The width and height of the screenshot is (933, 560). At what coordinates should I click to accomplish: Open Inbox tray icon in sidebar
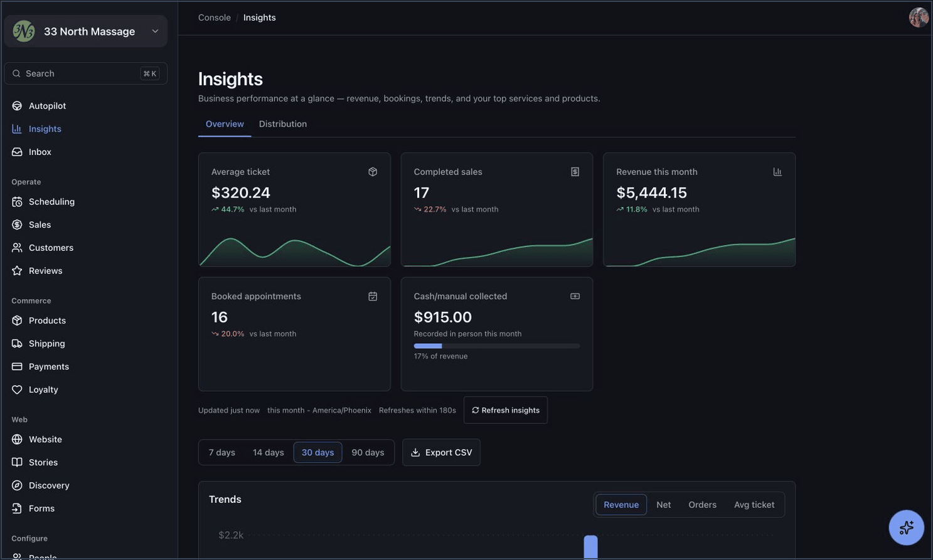pos(17,152)
